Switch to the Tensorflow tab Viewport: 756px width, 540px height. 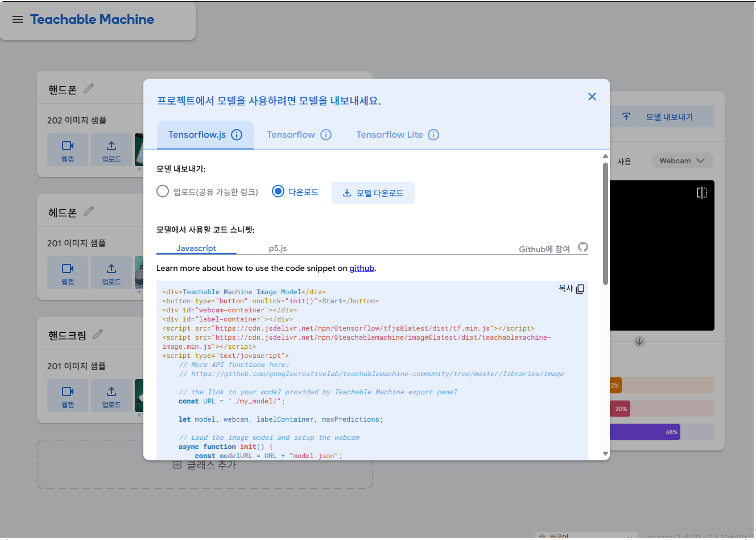pyautogui.click(x=299, y=135)
